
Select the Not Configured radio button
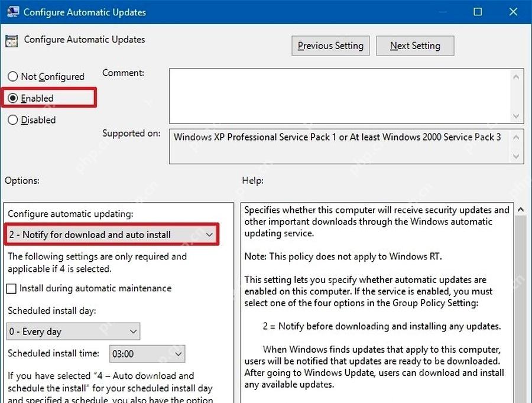point(12,76)
